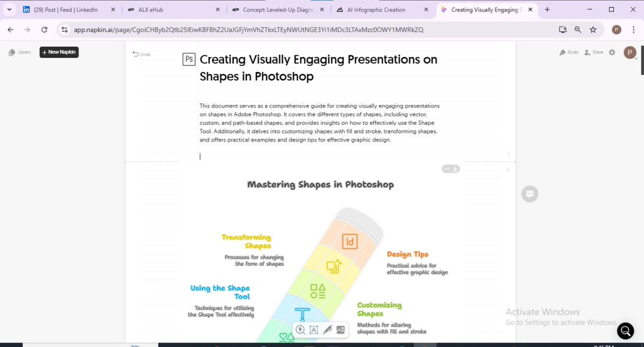Open the Styles panel
This screenshot has width=644, height=347.
pos(569,52)
